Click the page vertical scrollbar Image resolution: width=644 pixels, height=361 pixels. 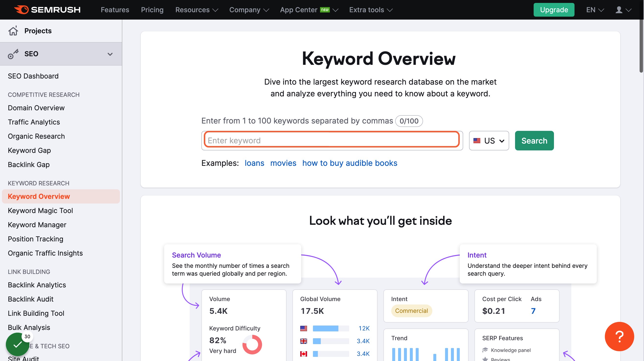[x=642, y=46]
